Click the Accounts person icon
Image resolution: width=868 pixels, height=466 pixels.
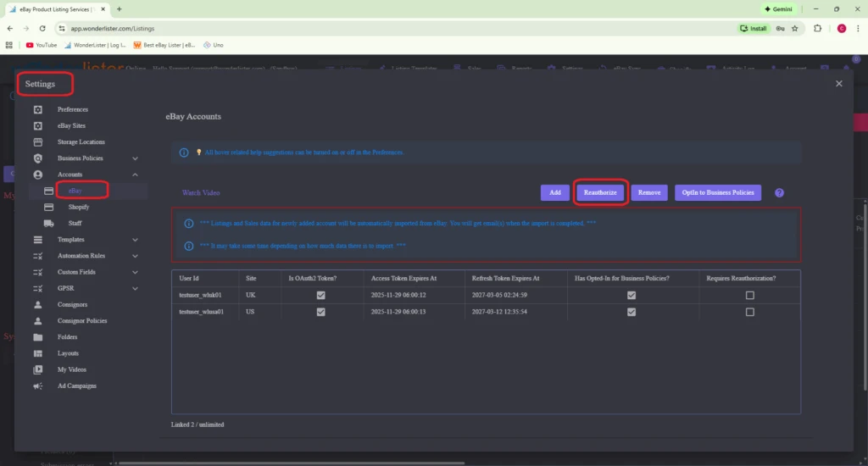coord(37,175)
